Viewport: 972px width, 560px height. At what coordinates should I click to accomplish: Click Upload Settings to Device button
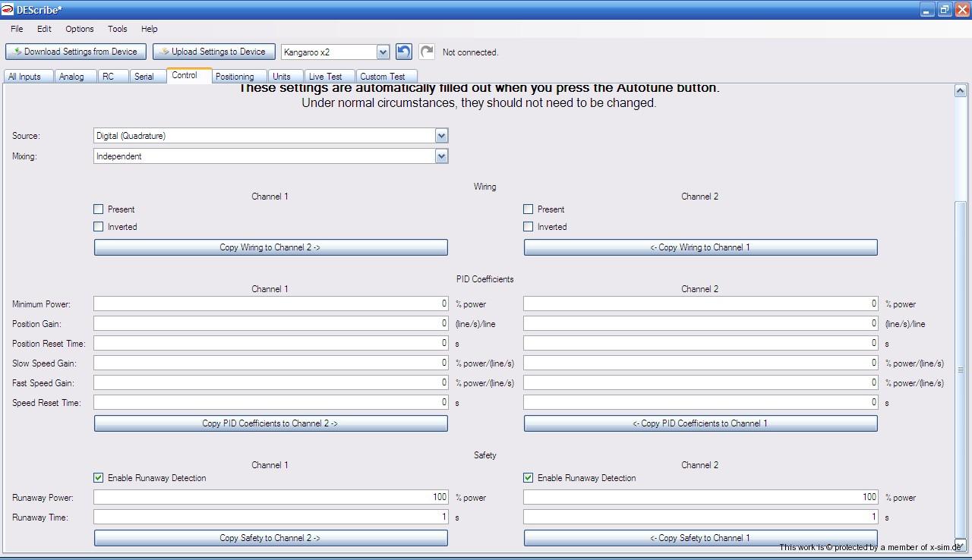[213, 52]
